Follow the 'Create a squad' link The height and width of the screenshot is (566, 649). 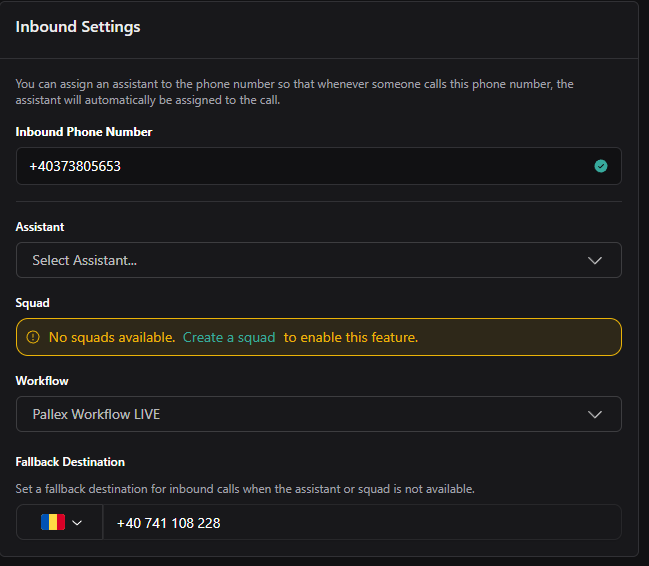coord(229,338)
